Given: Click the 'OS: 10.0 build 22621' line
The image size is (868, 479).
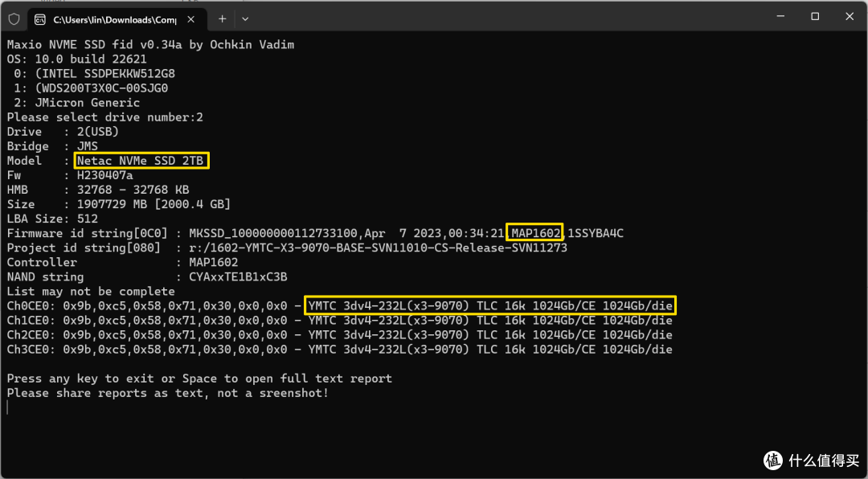Looking at the screenshot, I should (x=77, y=59).
